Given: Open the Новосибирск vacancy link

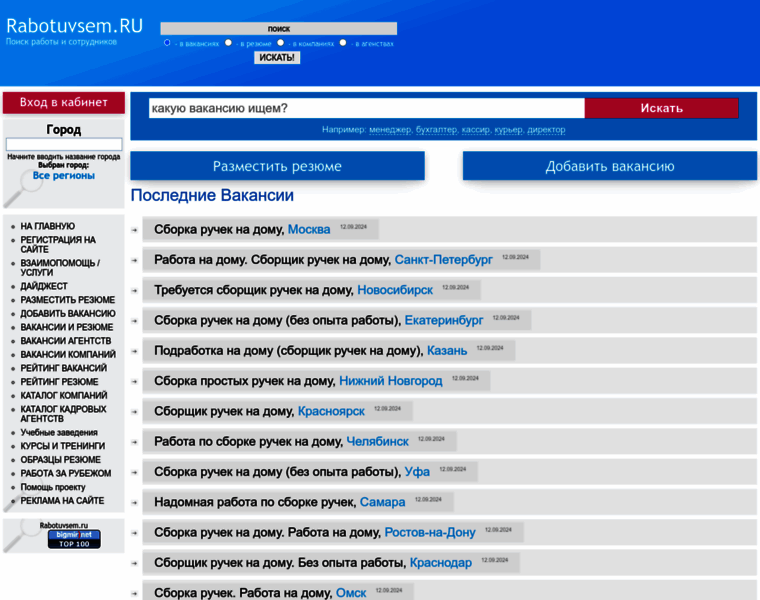Looking at the screenshot, I should 395,290.
